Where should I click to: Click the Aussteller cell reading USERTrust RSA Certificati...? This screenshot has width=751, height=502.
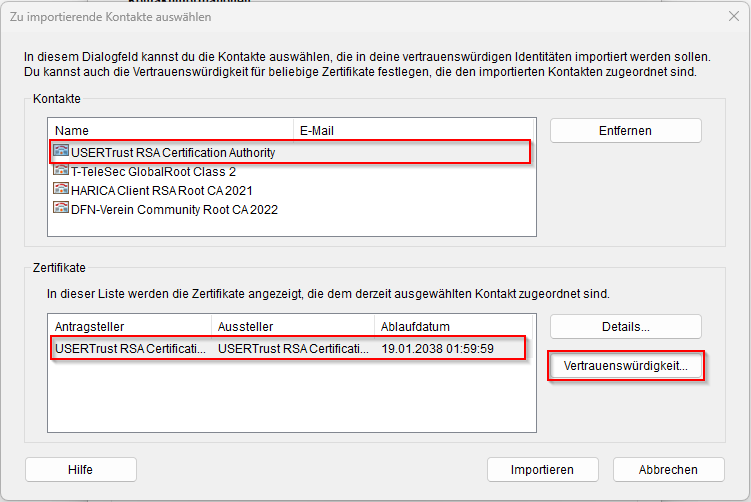coord(293,349)
